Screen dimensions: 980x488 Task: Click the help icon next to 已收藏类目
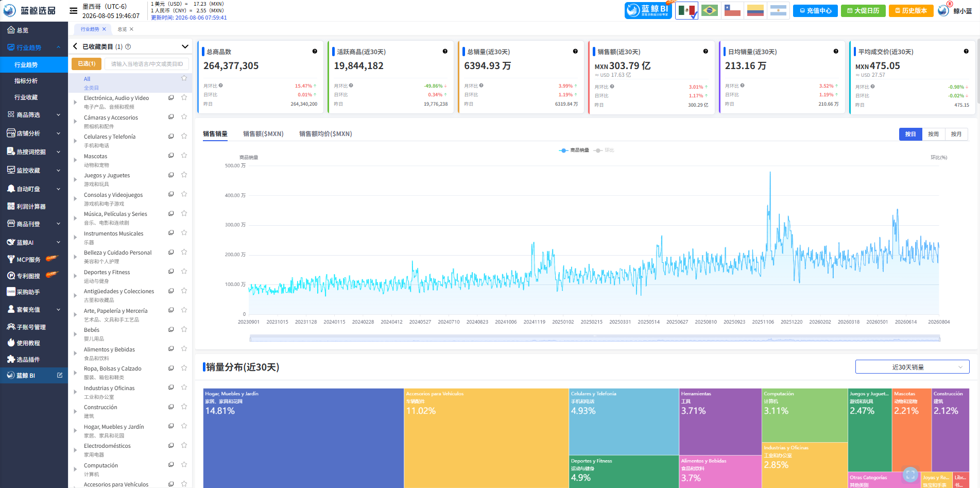coord(128,46)
